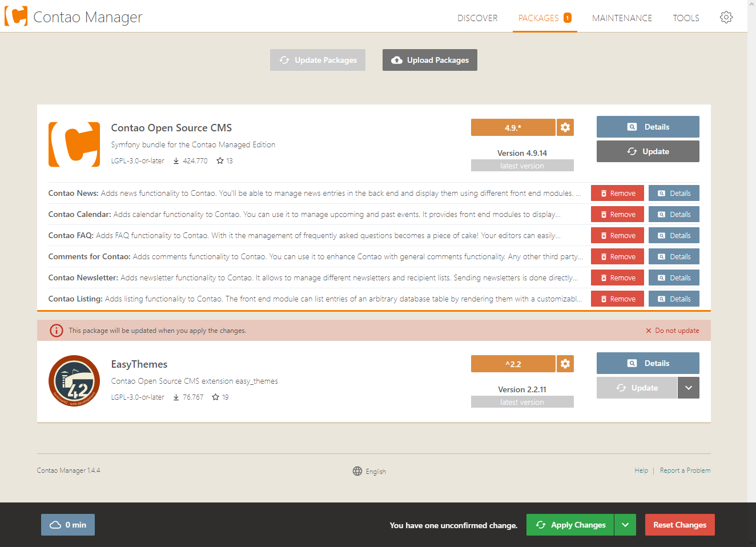Click Update for Contao Open Source CMS
Screen dimensions: 756x547
click(x=648, y=151)
